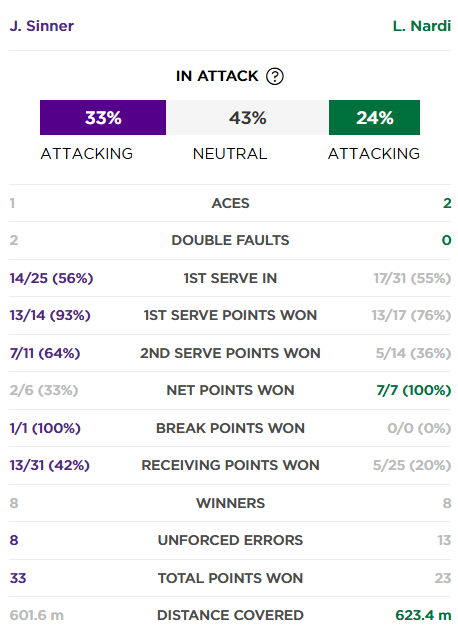
Task: Select the BREAK POINTS WON label
Action: [x=230, y=428]
